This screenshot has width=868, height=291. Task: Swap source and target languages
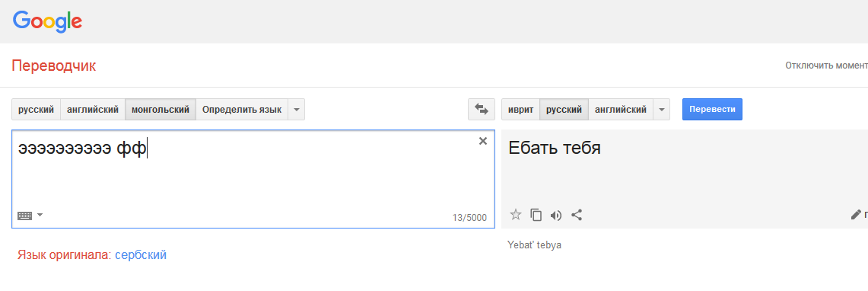481,109
